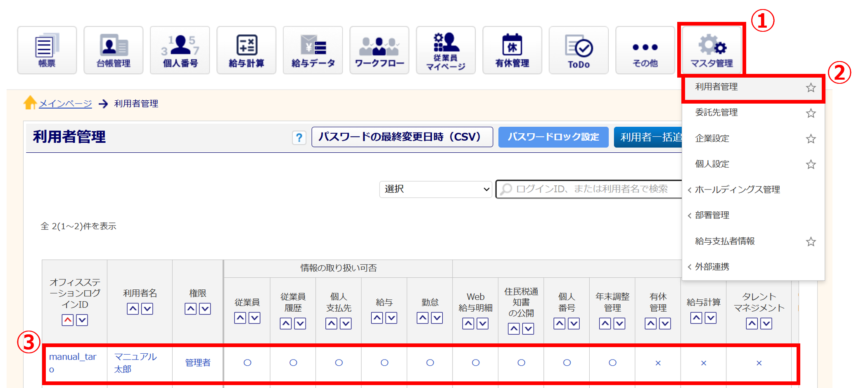Open the ToDo icon
Screen dimensions: 868x388
click(579, 50)
